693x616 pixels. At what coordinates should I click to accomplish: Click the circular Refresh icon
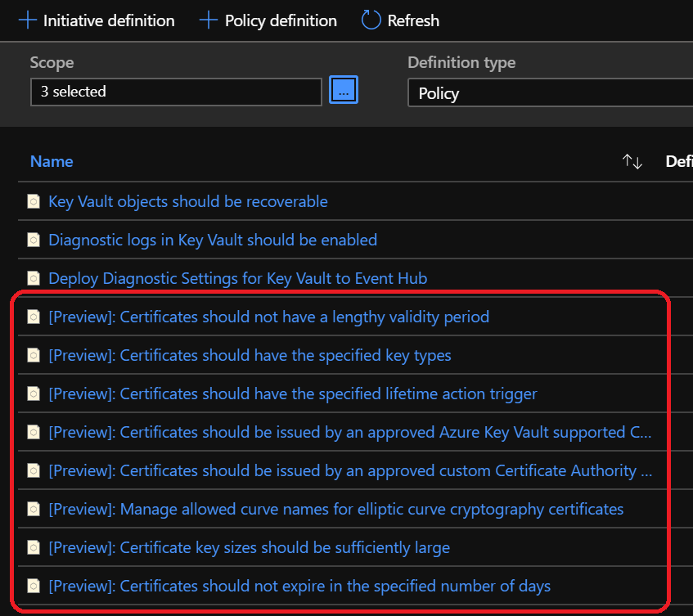(371, 20)
